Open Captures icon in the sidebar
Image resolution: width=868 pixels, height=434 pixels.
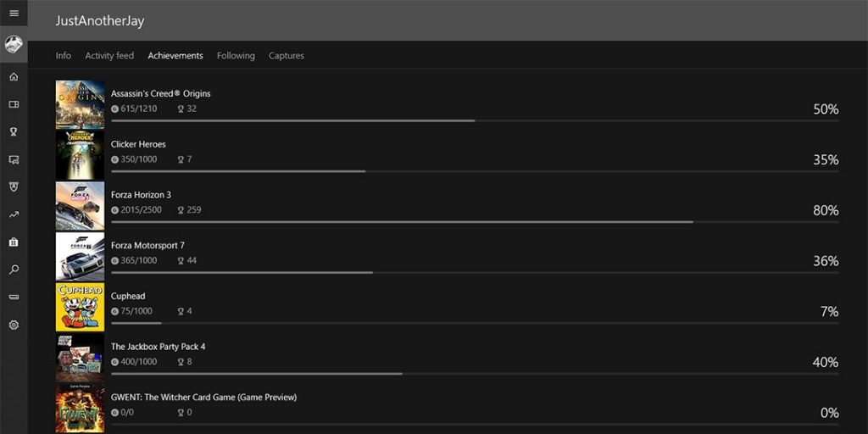tap(14, 159)
